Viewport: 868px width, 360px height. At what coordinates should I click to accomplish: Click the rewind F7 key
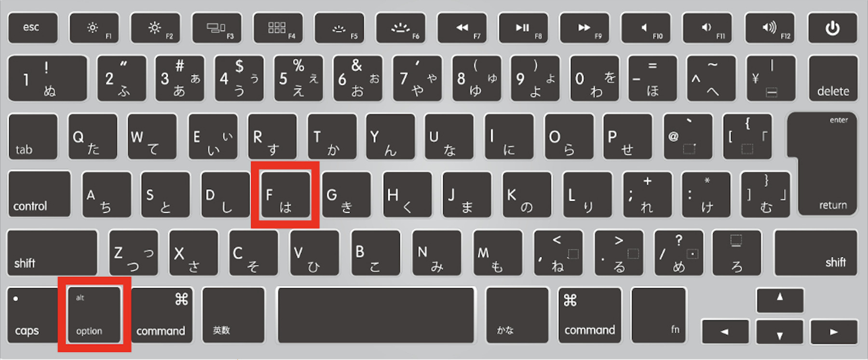[x=462, y=28]
